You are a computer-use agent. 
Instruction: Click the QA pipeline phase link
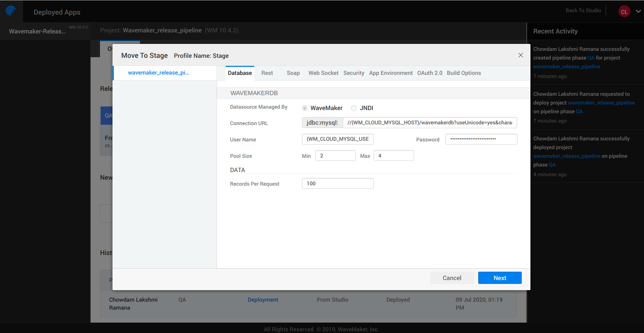591,58
